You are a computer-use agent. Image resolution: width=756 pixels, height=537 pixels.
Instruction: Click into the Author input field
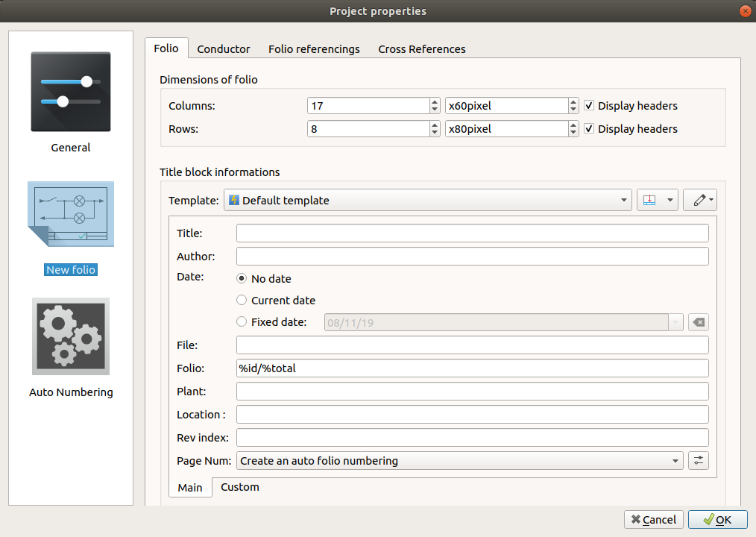point(472,257)
